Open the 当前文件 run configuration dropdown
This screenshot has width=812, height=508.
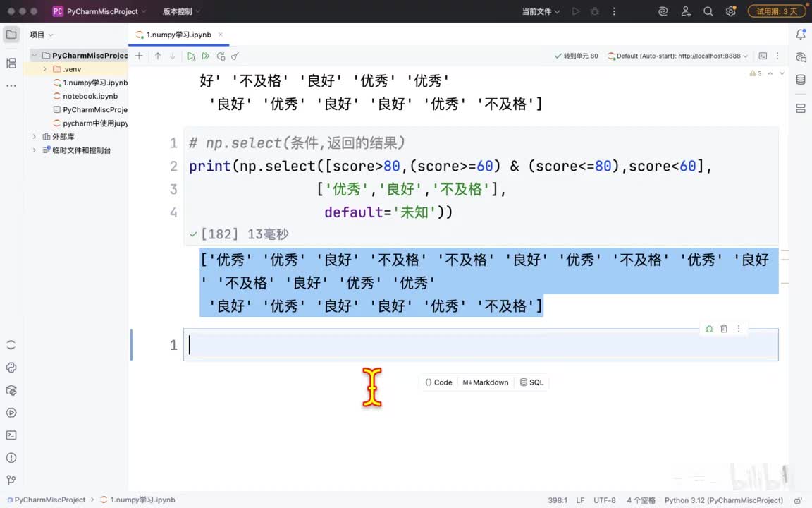coord(541,11)
